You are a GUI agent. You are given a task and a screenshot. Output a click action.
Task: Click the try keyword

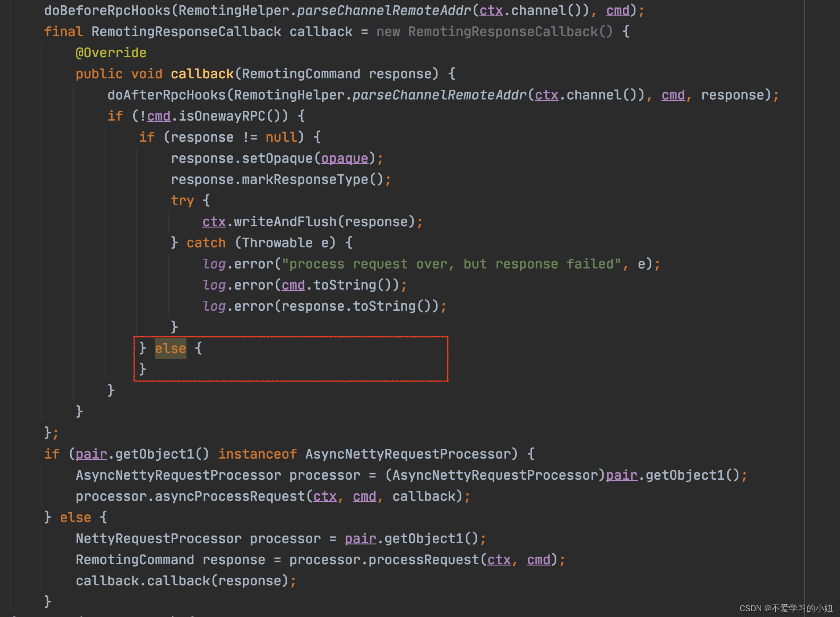tap(182, 200)
